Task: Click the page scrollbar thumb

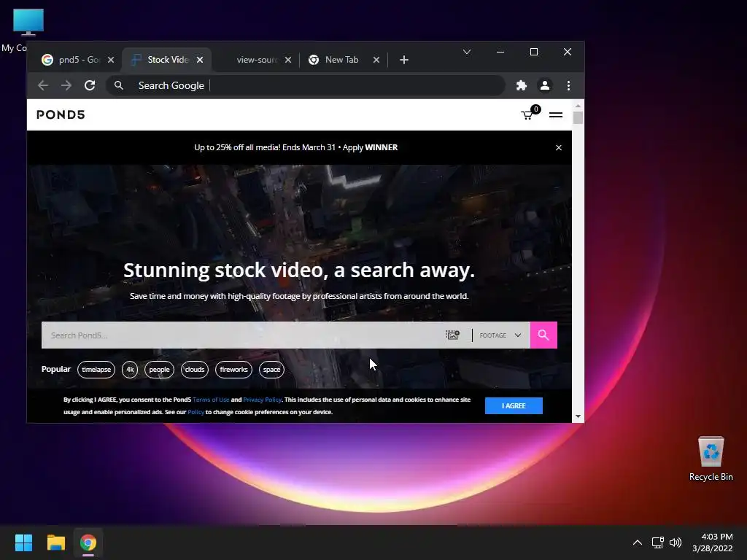Action: (x=578, y=117)
